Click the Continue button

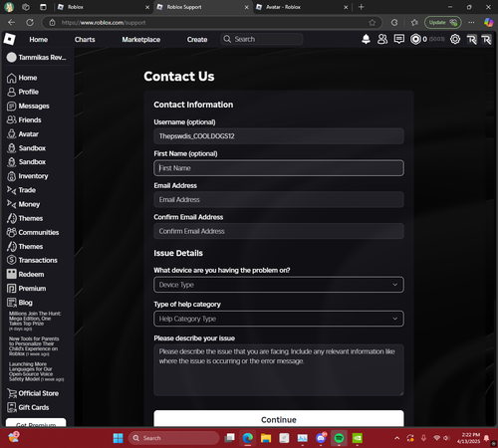[x=279, y=419]
